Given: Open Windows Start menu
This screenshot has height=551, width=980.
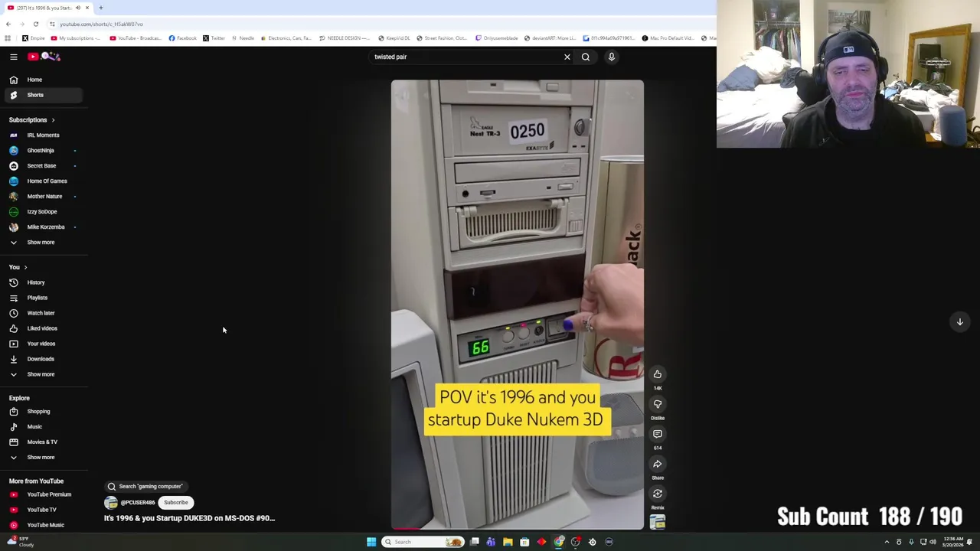Looking at the screenshot, I should [x=371, y=542].
